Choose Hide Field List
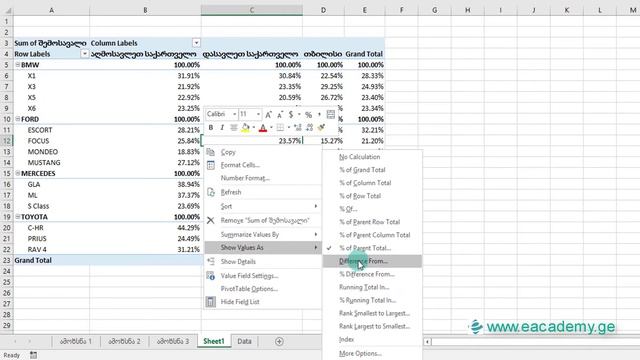This screenshot has width=640, height=360. [263, 302]
